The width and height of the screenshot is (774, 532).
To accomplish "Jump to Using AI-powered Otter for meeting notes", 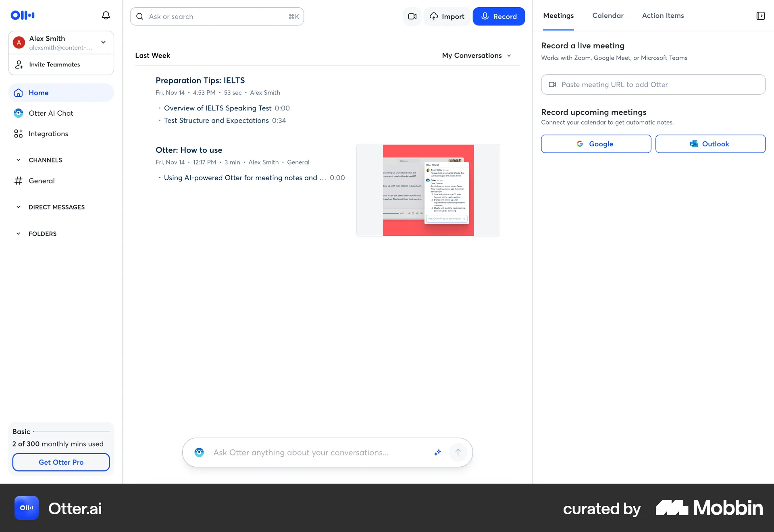I will click(245, 178).
